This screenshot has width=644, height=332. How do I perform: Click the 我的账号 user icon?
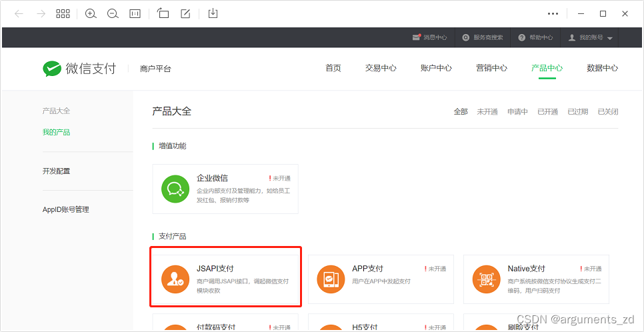(572, 37)
